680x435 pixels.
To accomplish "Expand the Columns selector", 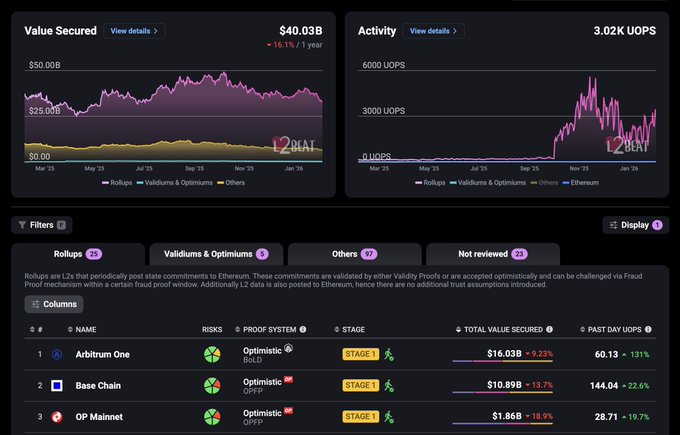I will point(54,303).
